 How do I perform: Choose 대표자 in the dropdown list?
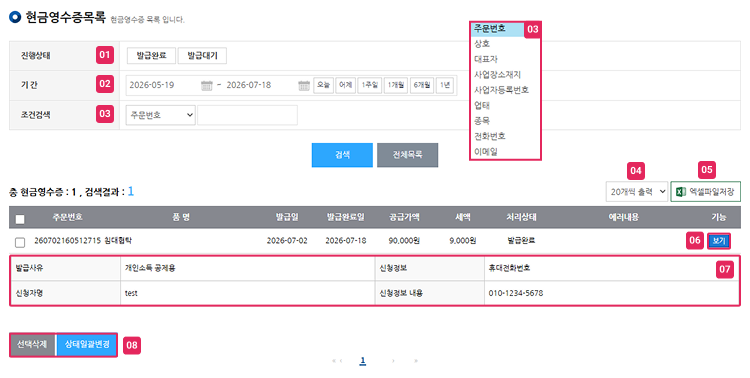click(x=486, y=59)
